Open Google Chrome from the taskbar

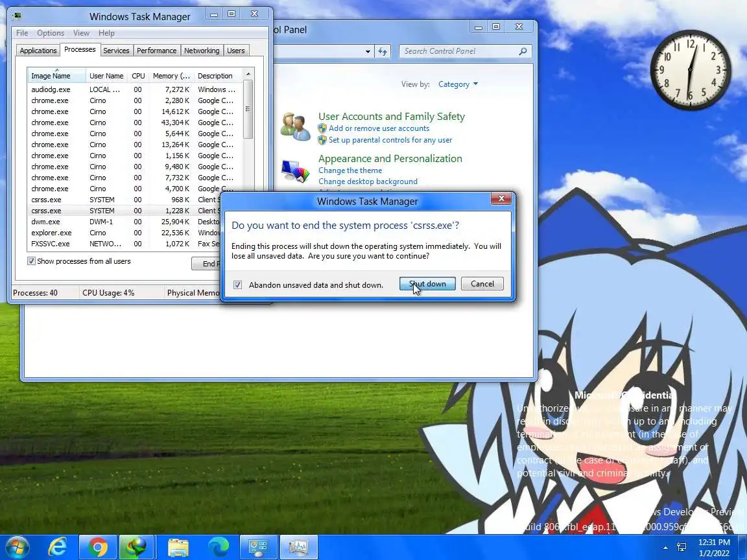coord(97,547)
